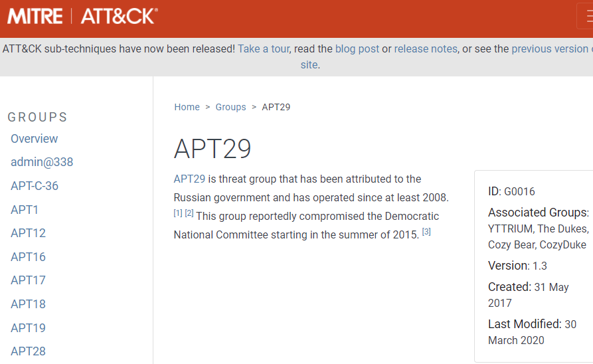Screen dimensions: 593x364
Task: Go to Home in the breadcrumb
Action: (x=187, y=107)
